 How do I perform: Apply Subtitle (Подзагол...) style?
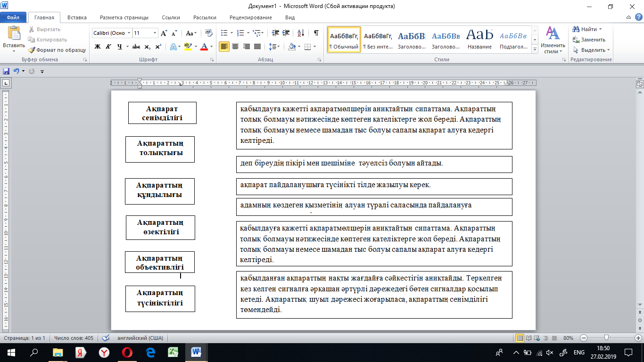(x=513, y=39)
